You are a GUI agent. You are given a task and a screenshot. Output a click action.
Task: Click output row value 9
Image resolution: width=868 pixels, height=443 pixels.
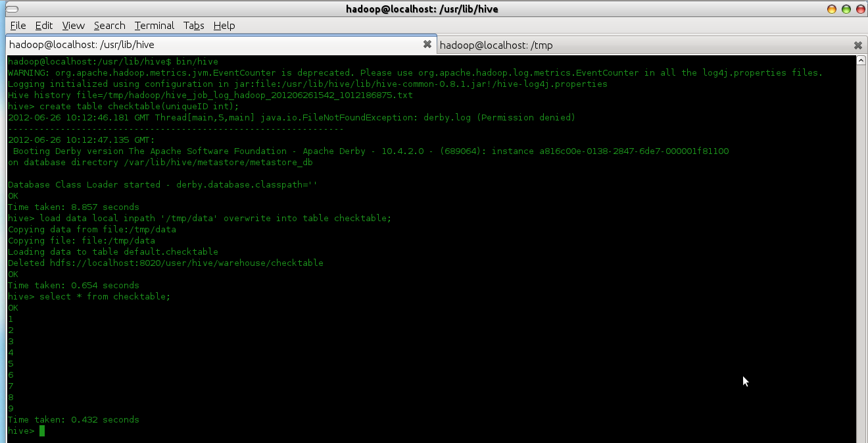click(x=11, y=409)
